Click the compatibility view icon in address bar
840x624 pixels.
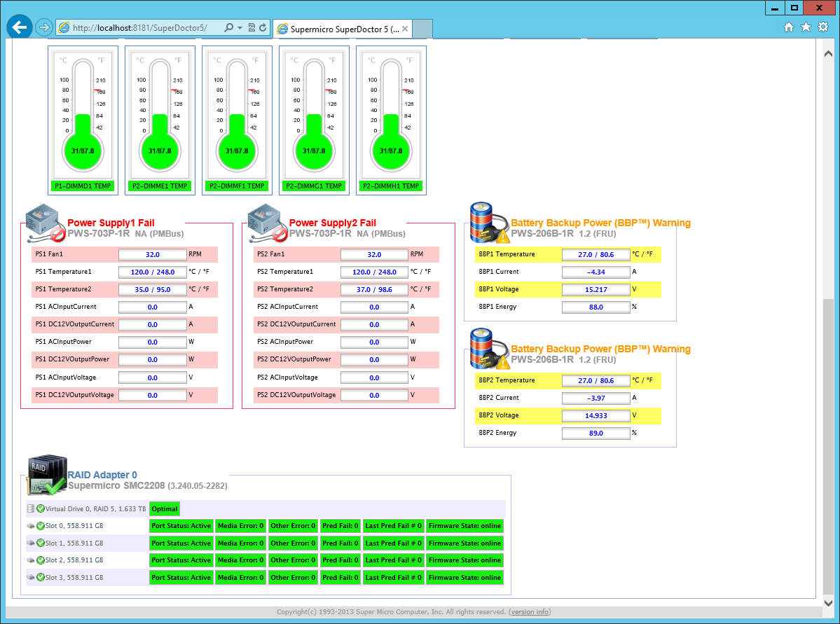[252, 28]
